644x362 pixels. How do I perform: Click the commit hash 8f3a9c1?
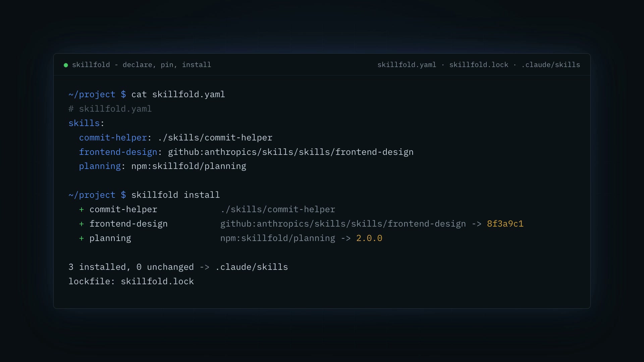tap(505, 224)
